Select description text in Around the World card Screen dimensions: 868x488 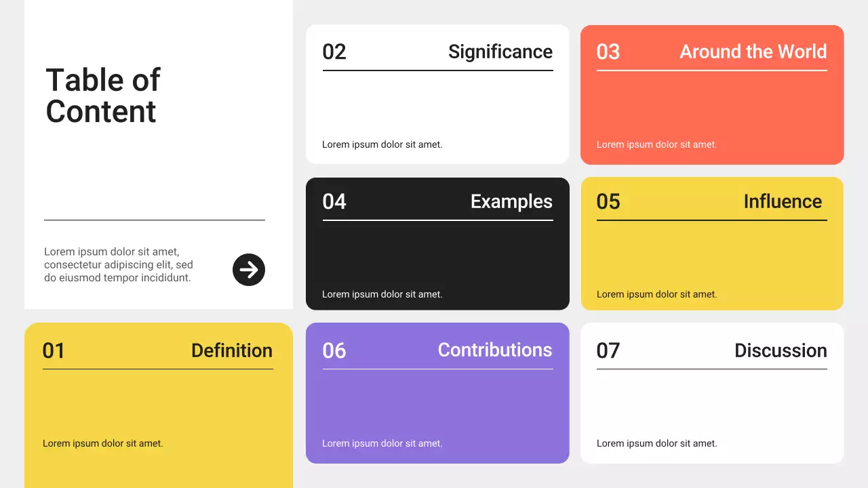click(656, 144)
